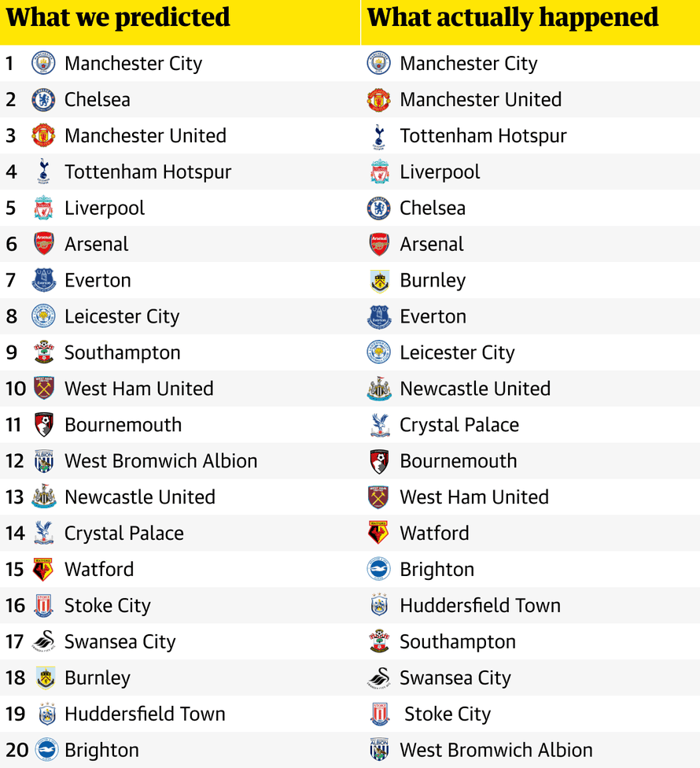Click the Liverpool crest under What actually happened

(x=379, y=172)
